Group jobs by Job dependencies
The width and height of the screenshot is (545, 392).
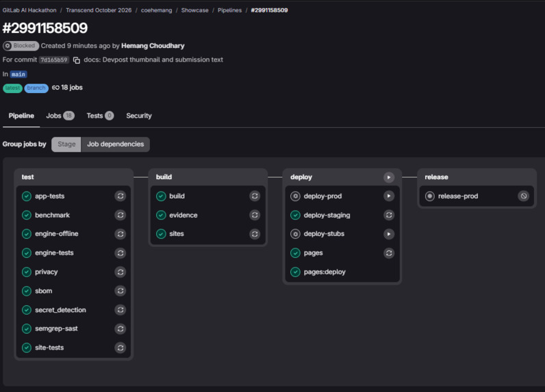116,144
